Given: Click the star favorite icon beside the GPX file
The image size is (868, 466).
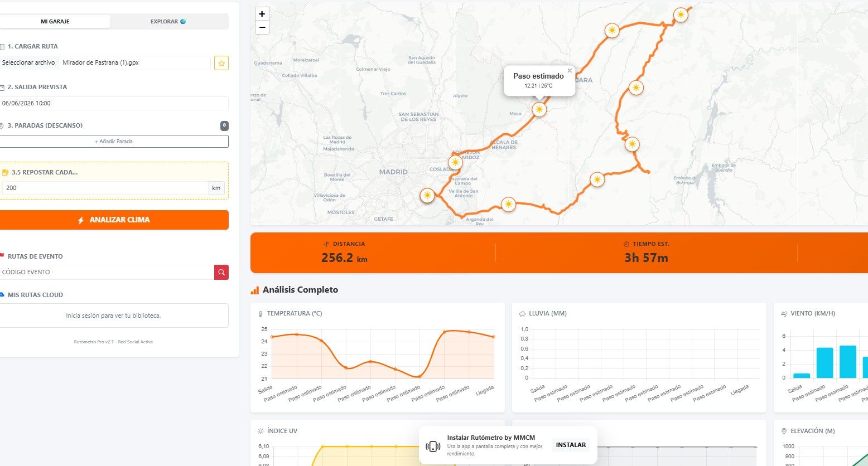Looking at the screenshot, I should [221, 63].
